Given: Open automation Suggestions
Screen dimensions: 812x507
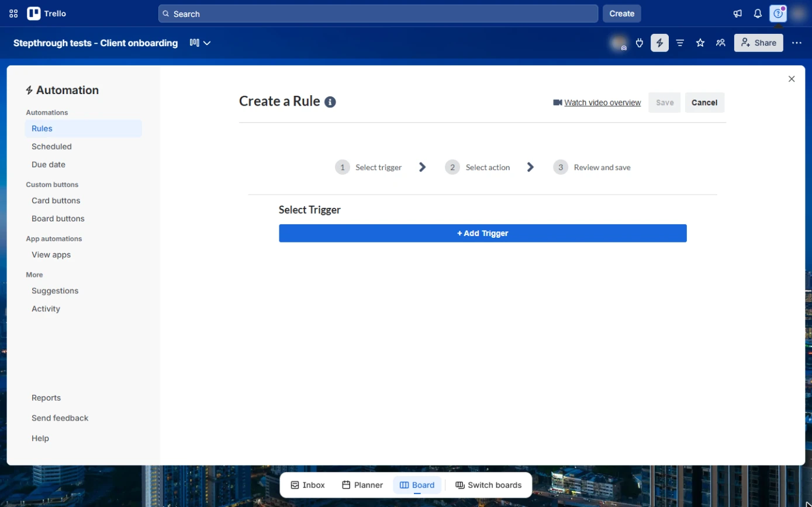Looking at the screenshot, I should click(83, 291).
